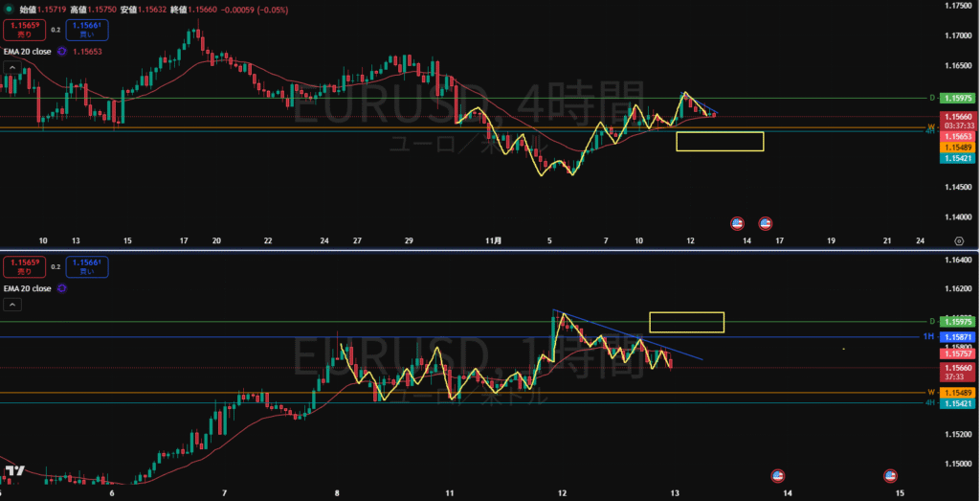980x501 pixels.
Task: Click the green symbol status dot at top-left
Action: click(11, 8)
